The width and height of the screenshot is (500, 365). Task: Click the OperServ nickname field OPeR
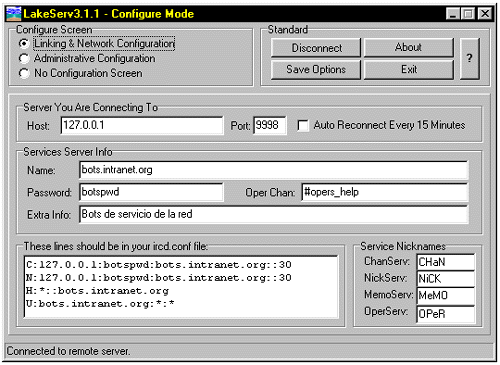tap(446, 314)
